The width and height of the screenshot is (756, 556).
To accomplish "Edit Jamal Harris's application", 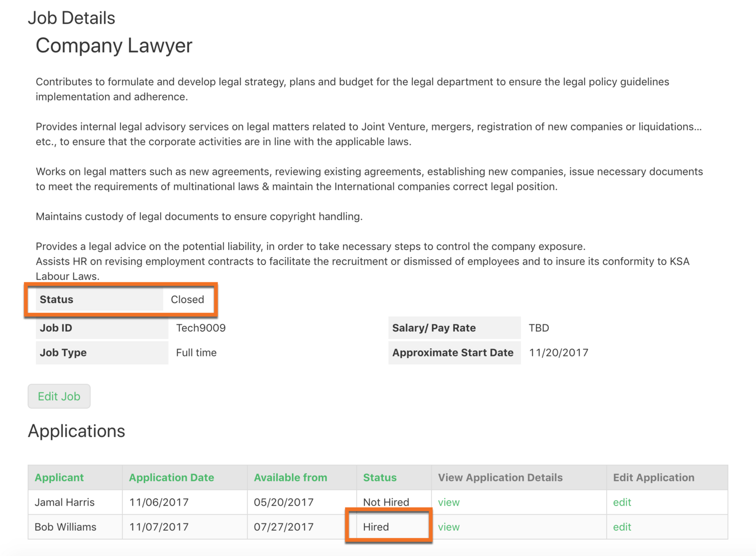I will click(x=622, y=502).
